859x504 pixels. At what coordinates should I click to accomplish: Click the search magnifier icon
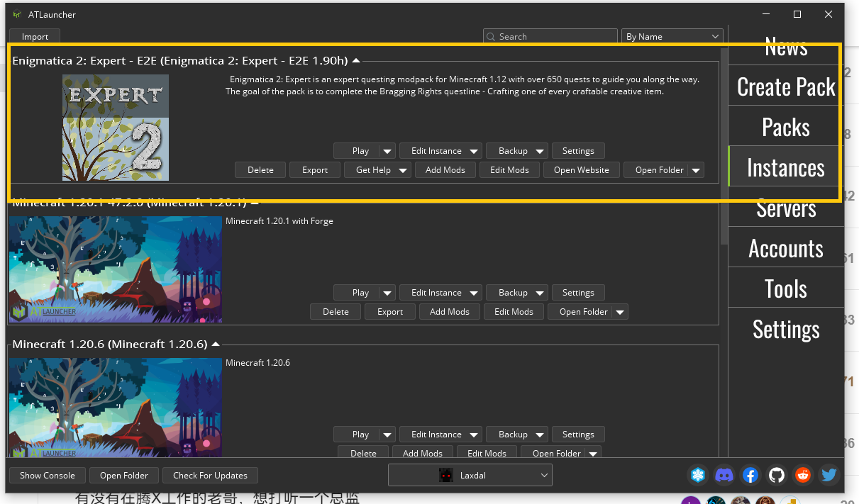492,37
